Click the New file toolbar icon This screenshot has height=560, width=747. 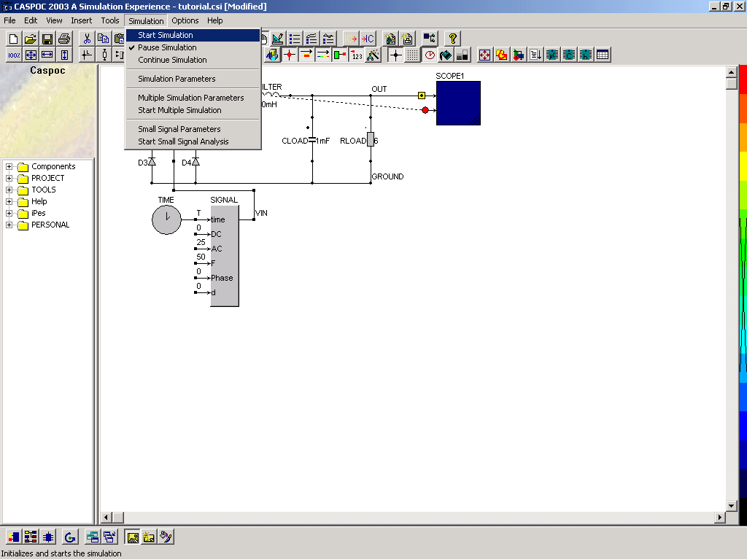point(14,39)
